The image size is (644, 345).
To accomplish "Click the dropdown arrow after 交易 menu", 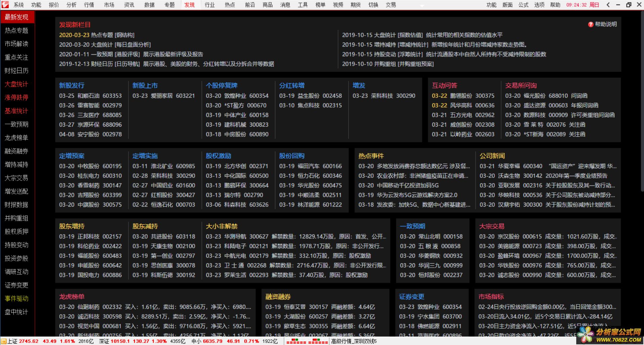I will coord(422,6).
